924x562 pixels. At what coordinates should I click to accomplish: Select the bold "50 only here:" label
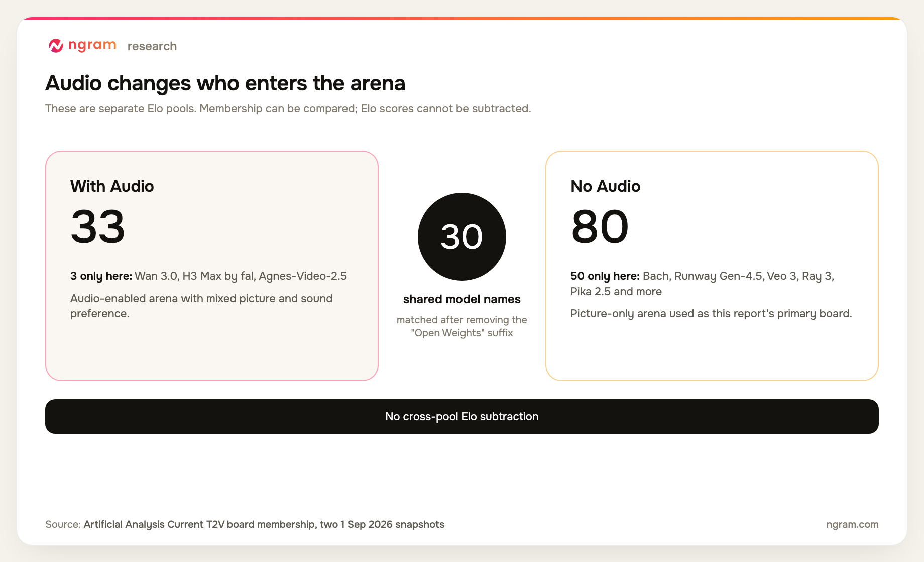point(605,276)
